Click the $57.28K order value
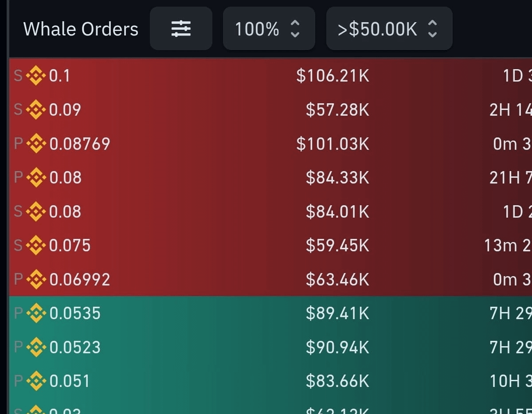The height and width of the screenshot is (414, 532). tap(337, 110)
